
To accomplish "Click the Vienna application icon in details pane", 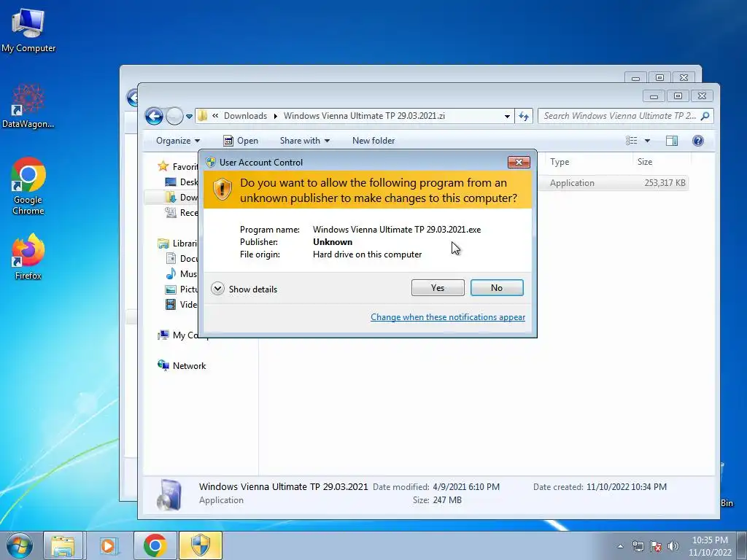I will pyautogui.click(x=169, y=495).
